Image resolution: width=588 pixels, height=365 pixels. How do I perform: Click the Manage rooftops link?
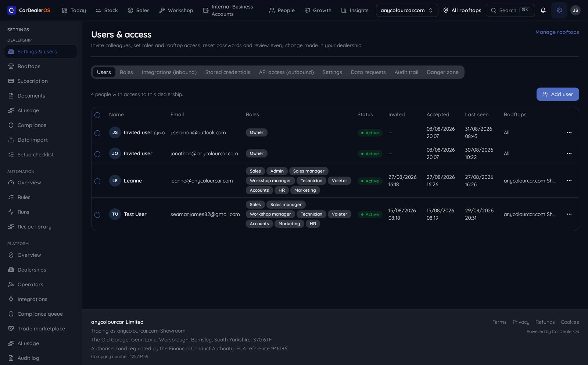tap(557, 32)
